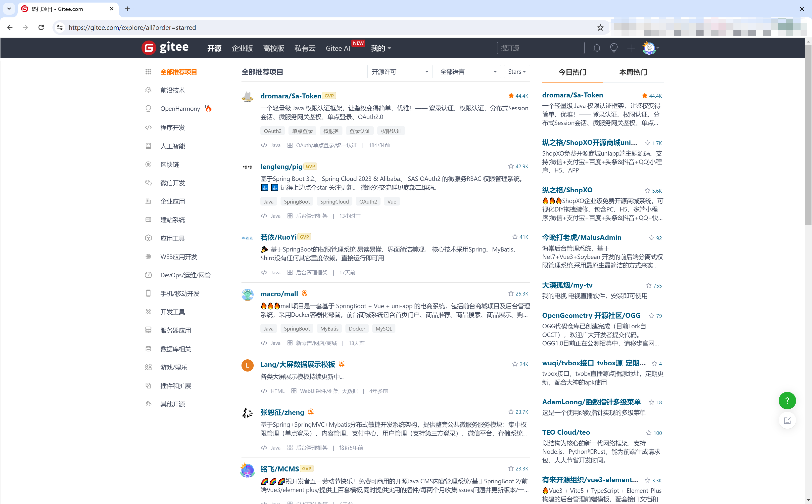The image size is (812, 504).
Task: Open the 手机/移动开发 category
Action: coord(180,293)
